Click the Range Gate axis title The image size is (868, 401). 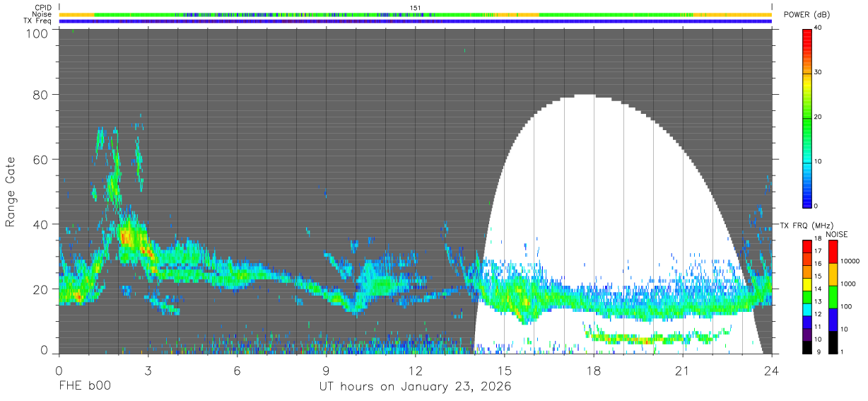[x=11, y=193]
